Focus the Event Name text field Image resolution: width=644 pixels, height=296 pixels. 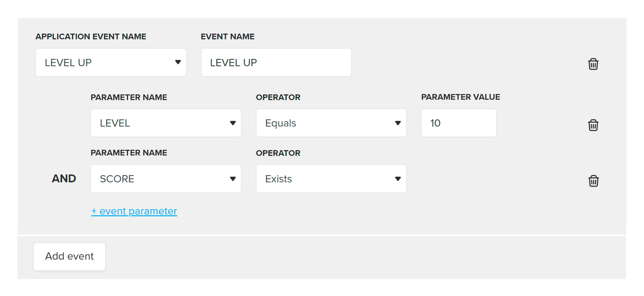276,62
